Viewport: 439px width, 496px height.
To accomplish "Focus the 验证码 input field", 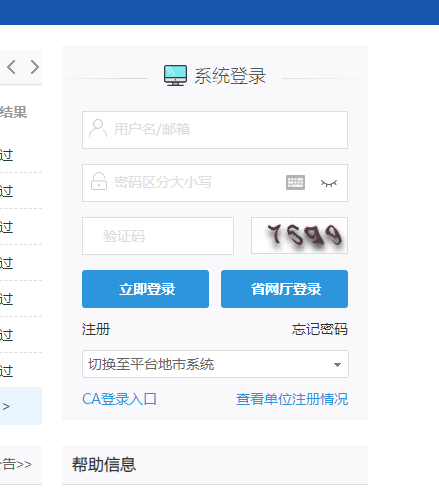I will coord(158,236).
